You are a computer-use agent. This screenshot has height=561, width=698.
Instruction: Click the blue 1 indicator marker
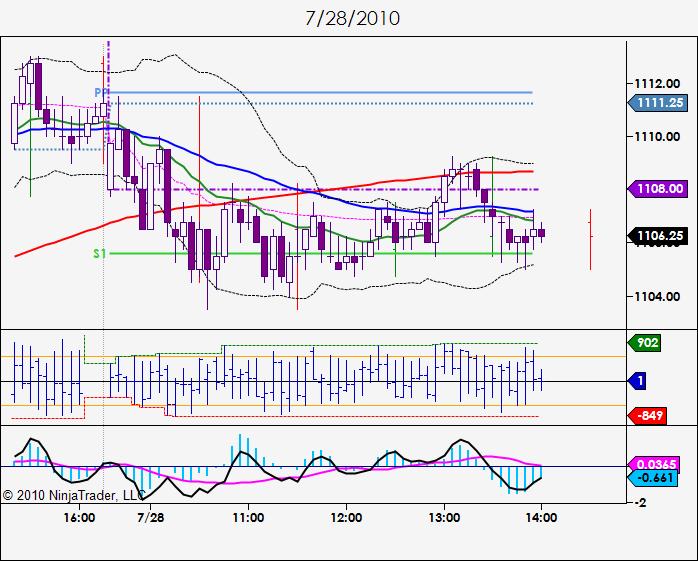(637, 381)
